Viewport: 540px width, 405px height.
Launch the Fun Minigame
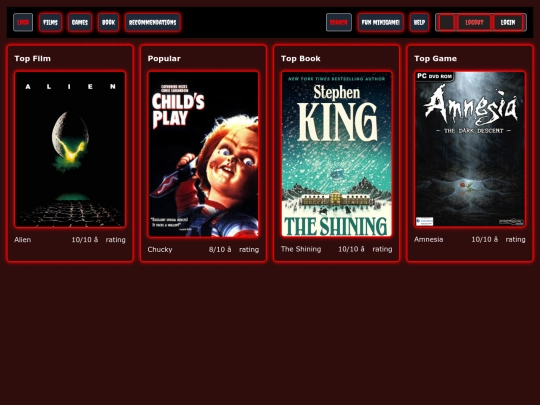pyautogui.click(x=381, y=22)
